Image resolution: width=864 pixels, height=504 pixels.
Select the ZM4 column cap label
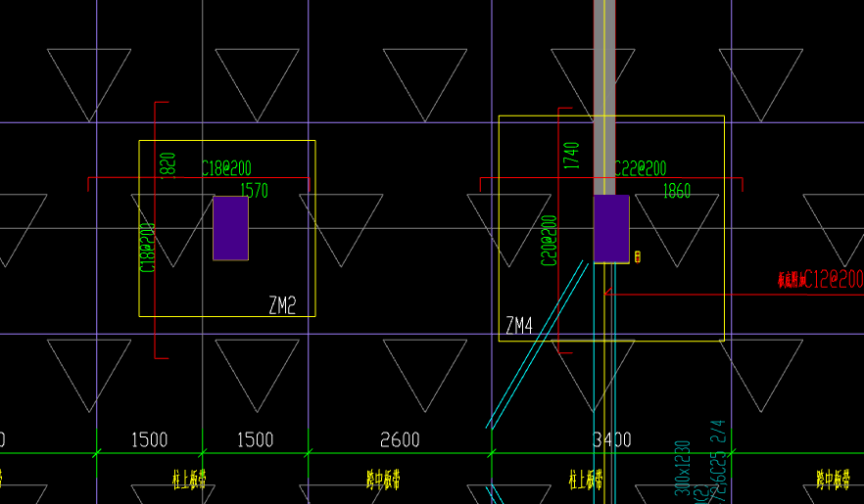tap(519, 326)
